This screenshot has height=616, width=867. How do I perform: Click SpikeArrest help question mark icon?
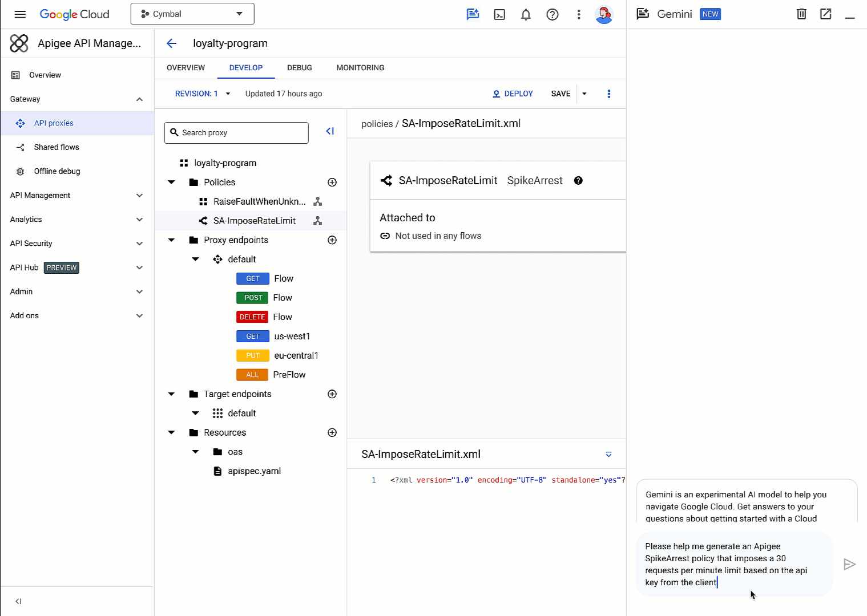pyautogui.click(x=578, y=181)
